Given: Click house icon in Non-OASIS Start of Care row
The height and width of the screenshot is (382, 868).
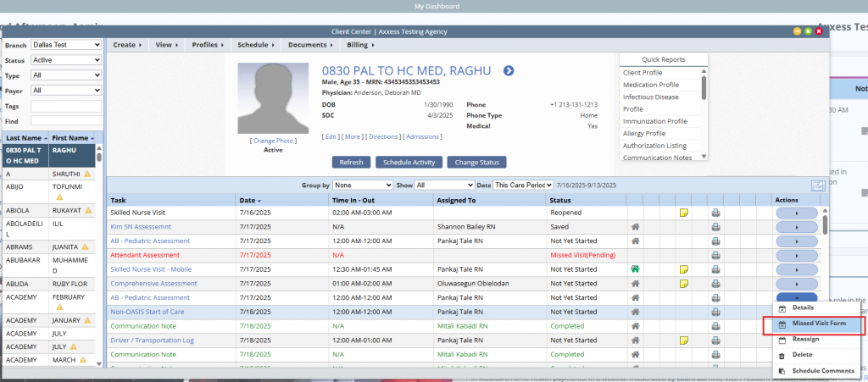Looking at the screenshot, I should (634, 312).
